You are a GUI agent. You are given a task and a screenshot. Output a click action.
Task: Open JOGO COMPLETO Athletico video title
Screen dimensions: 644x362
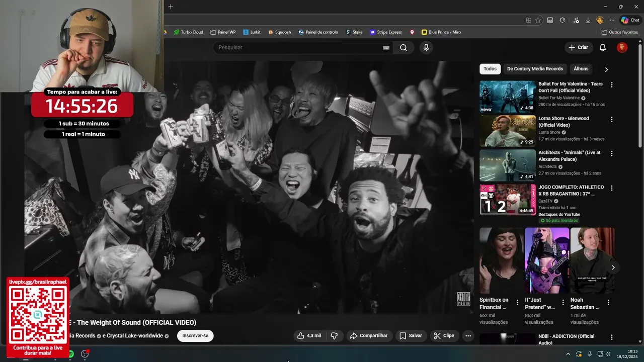(571, 191)
